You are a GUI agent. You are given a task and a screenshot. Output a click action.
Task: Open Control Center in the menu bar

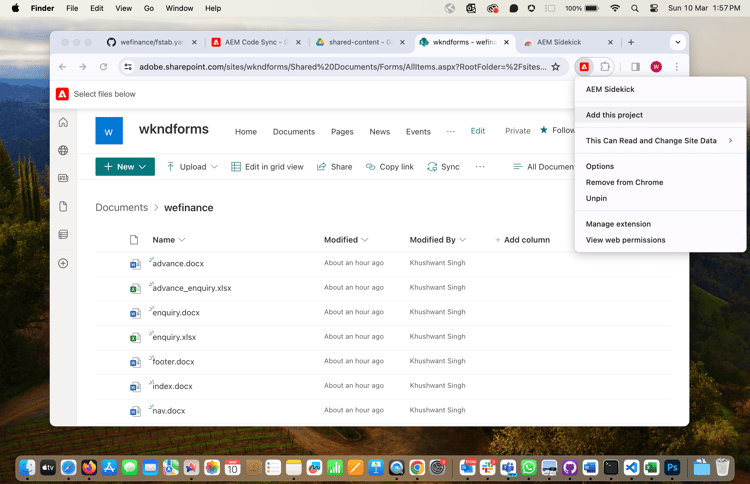(x=654, y=8)
